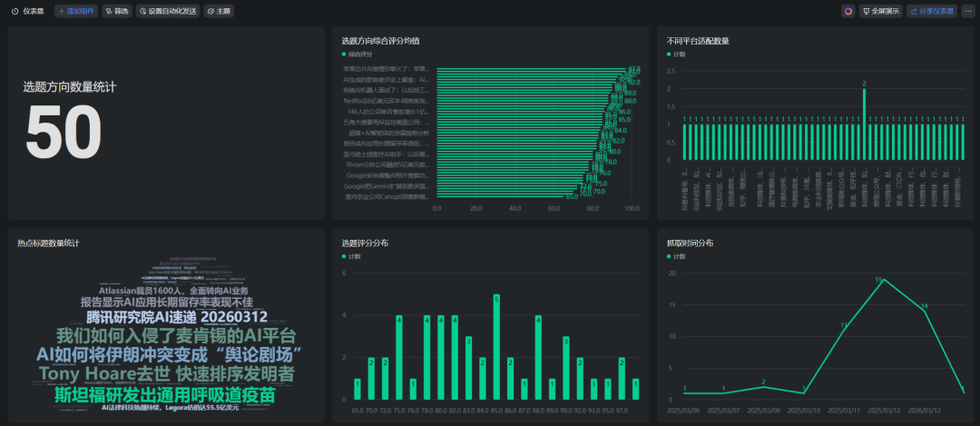Toggle 计数 legend in 不同平台适配数量 chart
Viewport: 980px width, 426px height.
point(676,54)
